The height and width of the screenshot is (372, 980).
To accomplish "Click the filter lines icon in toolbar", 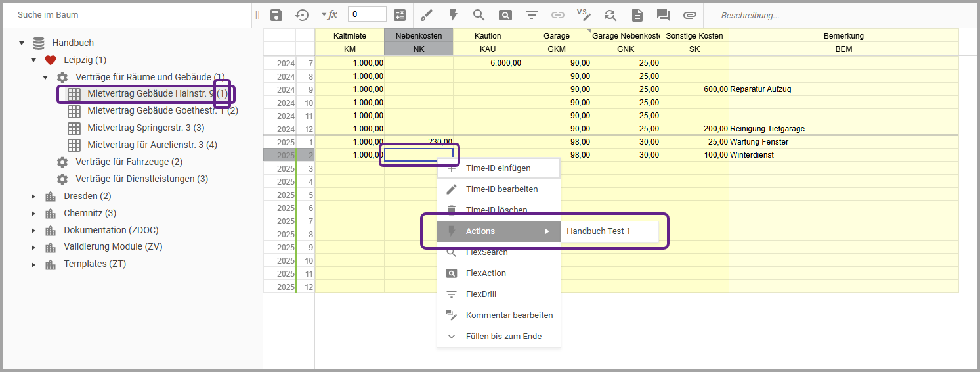I will [x=532, y=15].
